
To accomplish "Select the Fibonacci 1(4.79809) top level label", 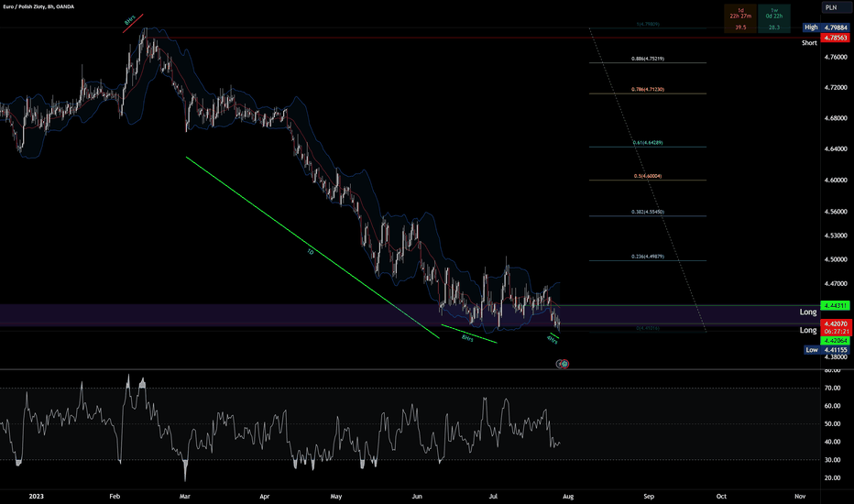I will coord(648,24).
